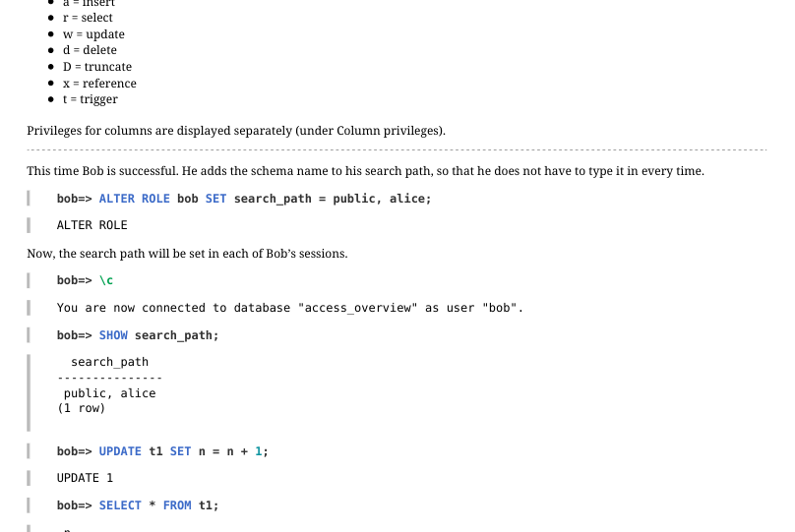795x532 pixels.
Task: Click the 'Privileges for columns' paragraph
Action: pyautogui.click(x=236, y=131)
